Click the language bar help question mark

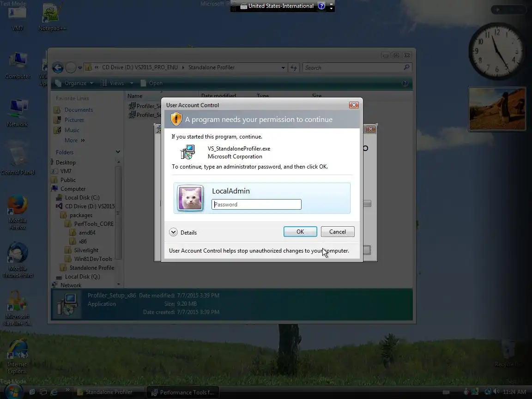321,6
